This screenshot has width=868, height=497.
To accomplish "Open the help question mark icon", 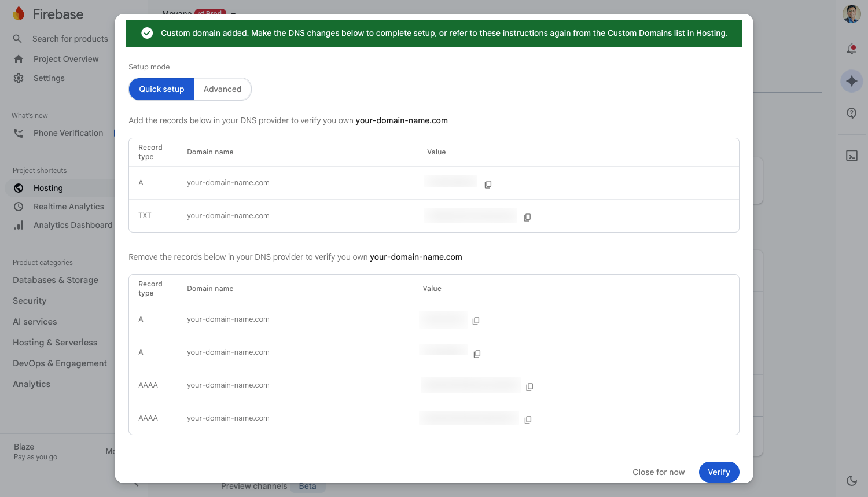I will (851, 113).
